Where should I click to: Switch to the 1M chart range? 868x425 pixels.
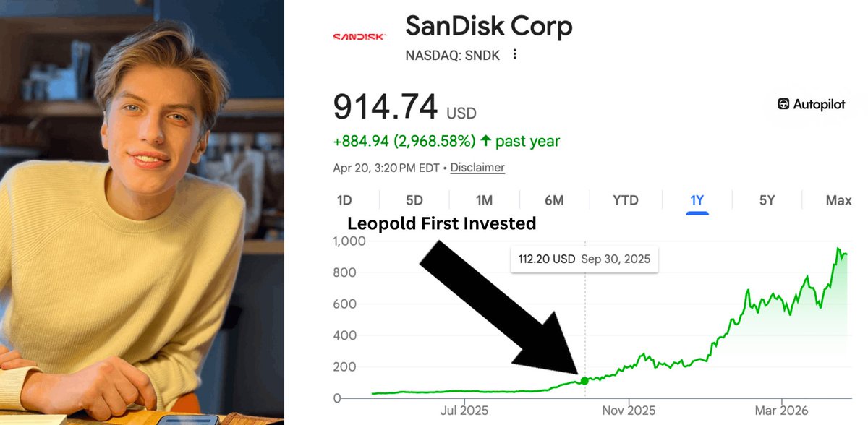tap(484, 200)
